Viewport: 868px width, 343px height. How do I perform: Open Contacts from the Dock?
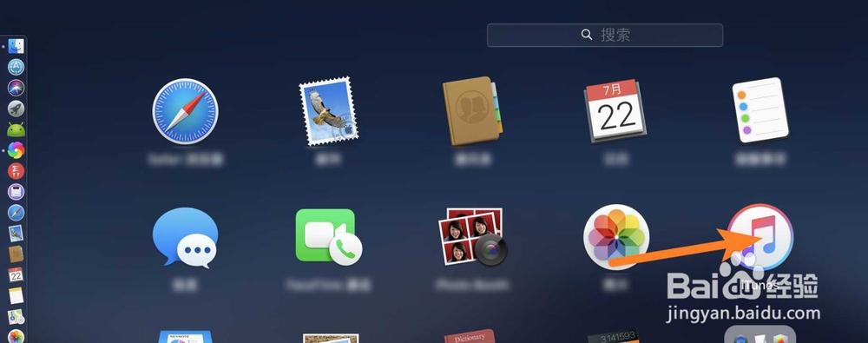pos(16,254)
